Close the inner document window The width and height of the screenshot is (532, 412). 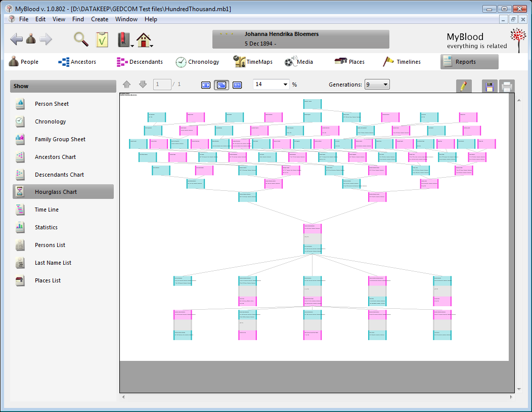pyautogui.click(x=523, y=20)
